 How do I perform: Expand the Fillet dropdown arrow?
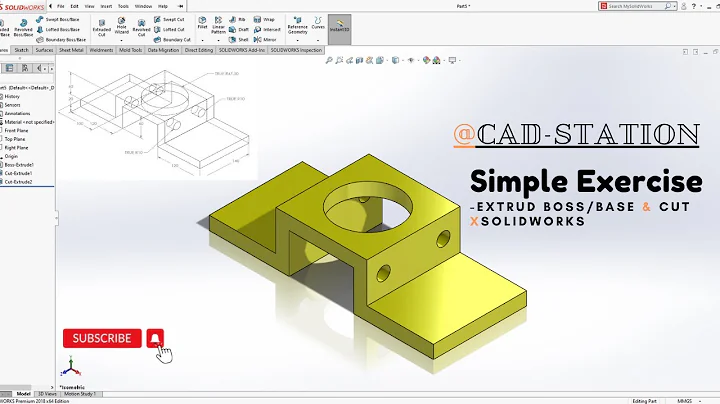point(202,40)
